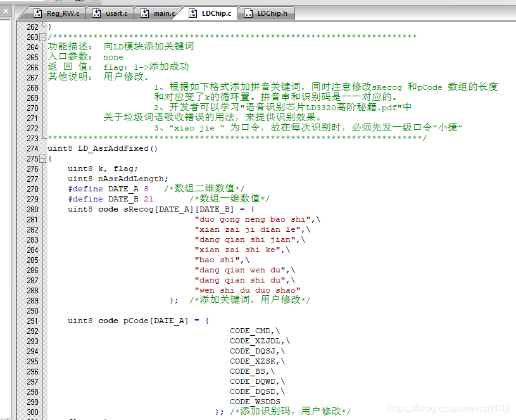Click the string "dang qian wen du"
The height and width of the screenshot is (420, 516).
(x=240, y=270)
